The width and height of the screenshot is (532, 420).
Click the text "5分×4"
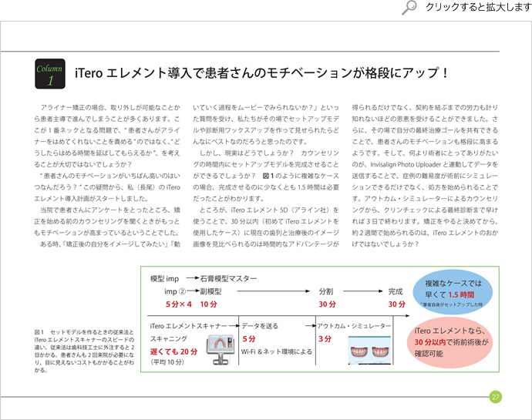(178, 304)
